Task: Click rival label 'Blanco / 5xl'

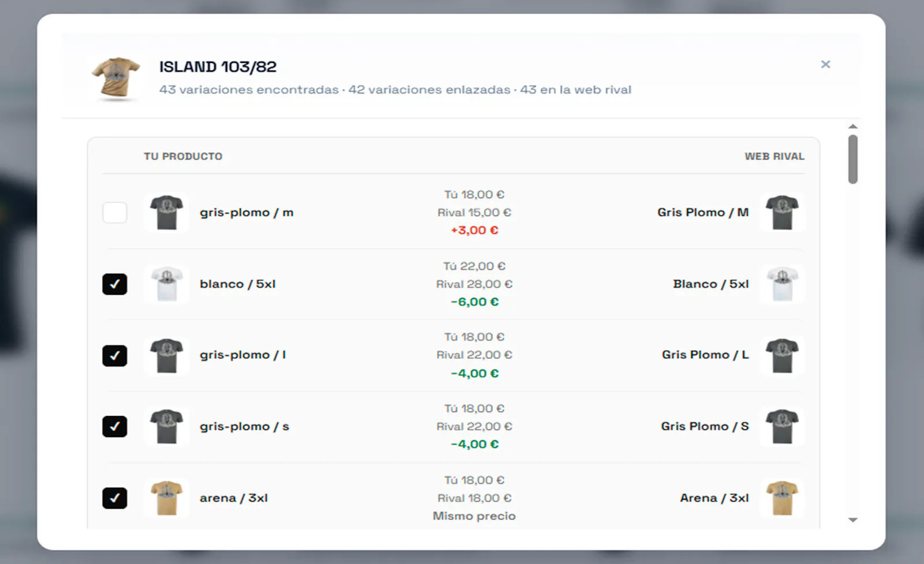Action: coord(711,284)
